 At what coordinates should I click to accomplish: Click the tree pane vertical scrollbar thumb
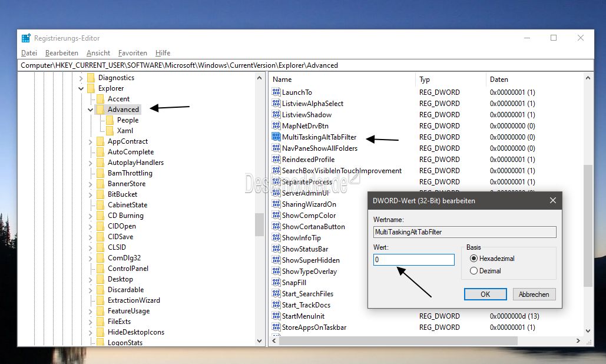pyautogui.click(x=259, y=224)
